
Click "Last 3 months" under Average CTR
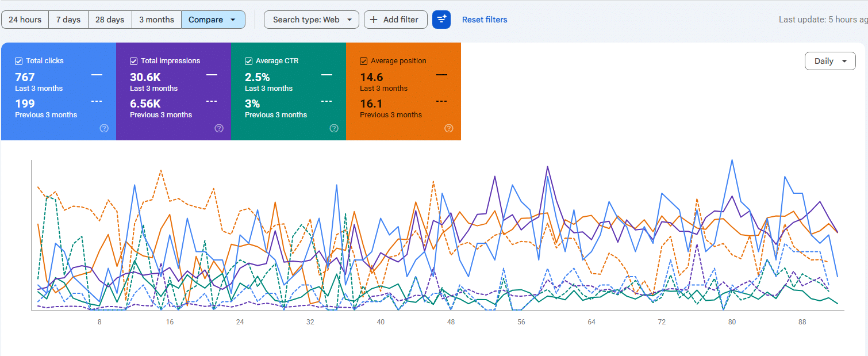(269, 89)
